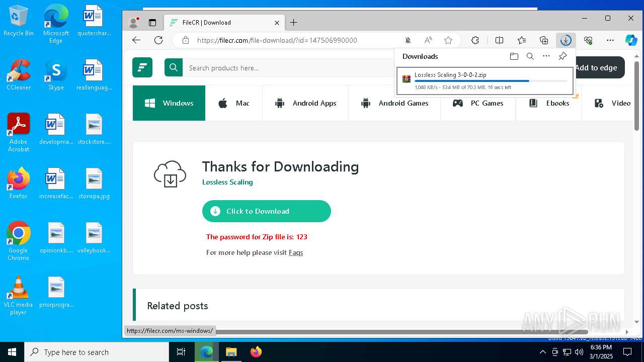
Task: Open the Faqs link
Action: (x=296, y=252)
